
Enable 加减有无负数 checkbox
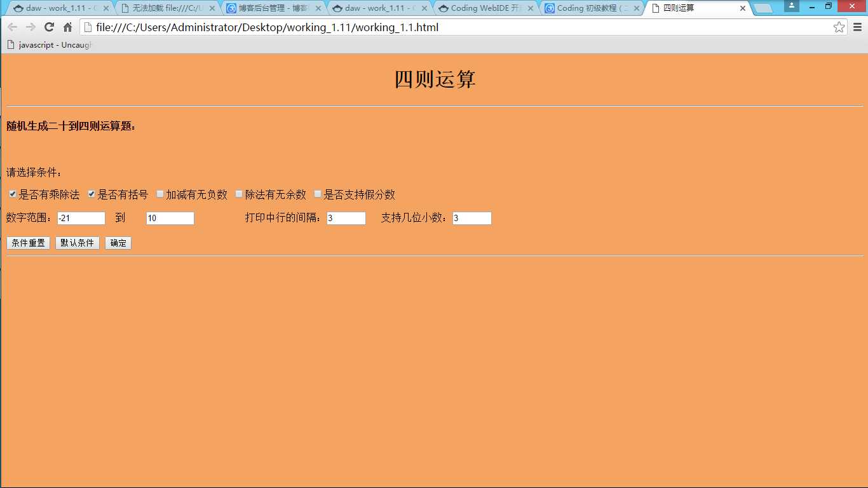[160, 194]
